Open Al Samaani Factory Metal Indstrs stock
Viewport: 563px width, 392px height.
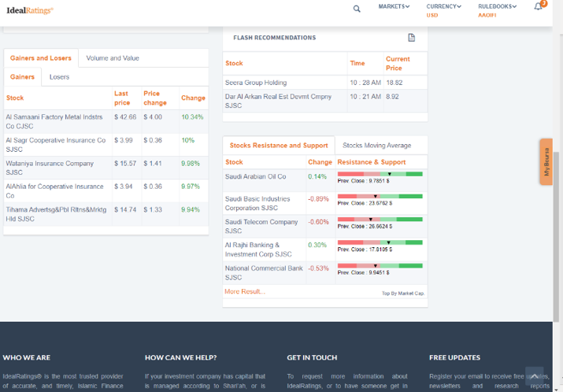54,122
